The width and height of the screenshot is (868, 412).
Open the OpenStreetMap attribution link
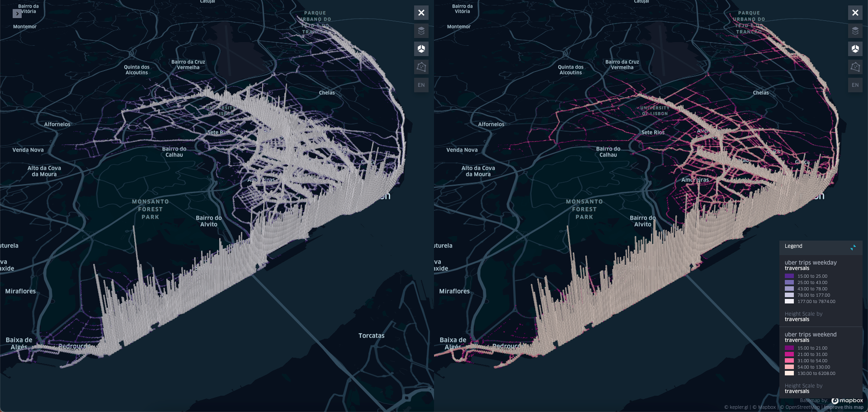point(800,407)
